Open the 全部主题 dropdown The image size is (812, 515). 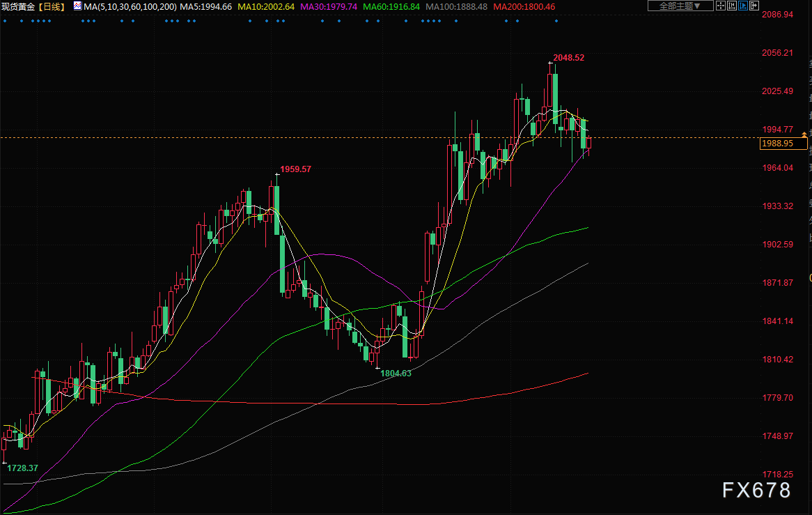[x=680, y=6]
